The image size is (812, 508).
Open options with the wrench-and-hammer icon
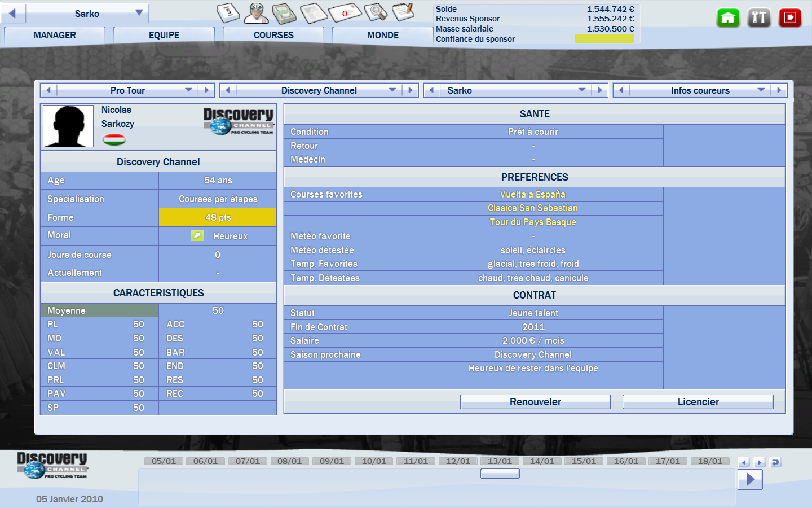[x=759, y=18]
